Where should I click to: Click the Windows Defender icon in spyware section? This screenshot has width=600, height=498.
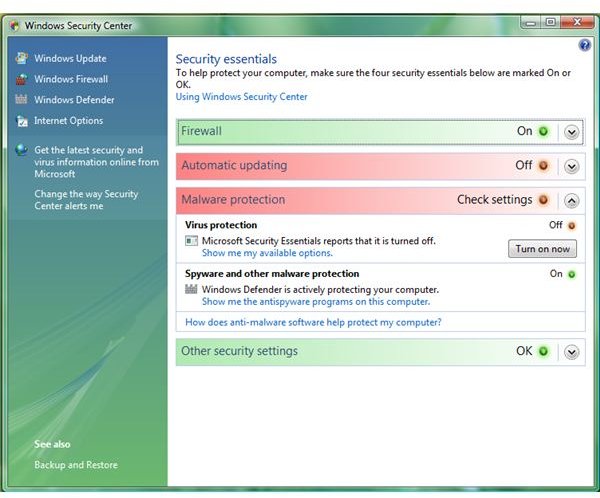(x=191, y=289)
